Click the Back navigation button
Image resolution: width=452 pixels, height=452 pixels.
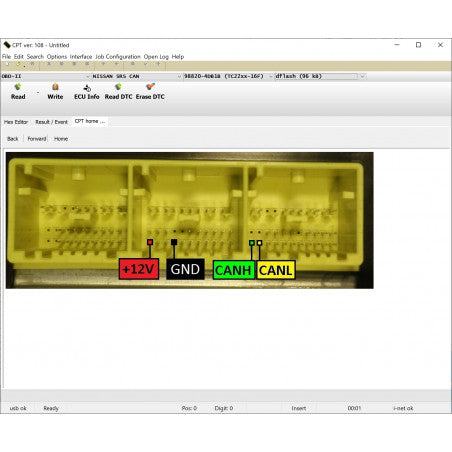(x=13, y=139)
